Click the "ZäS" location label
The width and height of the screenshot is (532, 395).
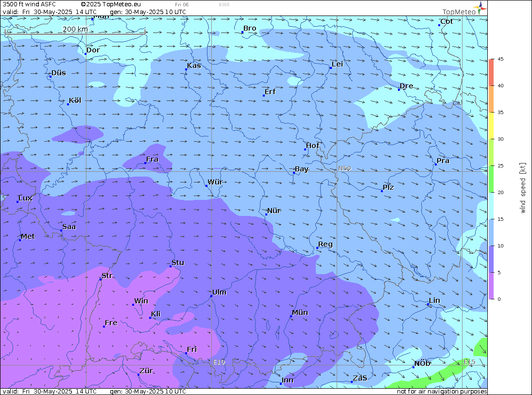click(x=360, y=379)
